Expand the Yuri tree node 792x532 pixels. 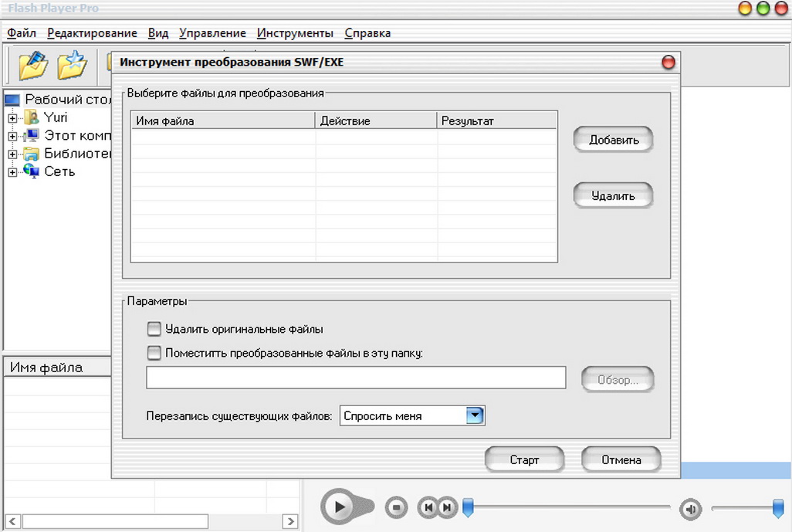(x=12, y=118)
